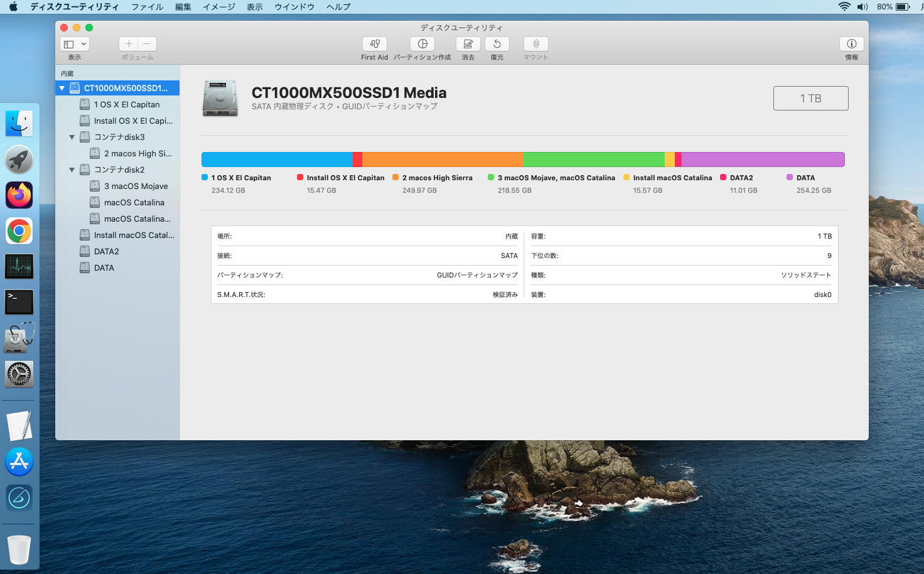Viewport: 924px width, 574px height.
Task: Click the orange High Sierra partition segment
Action: [x=443, y=160]
